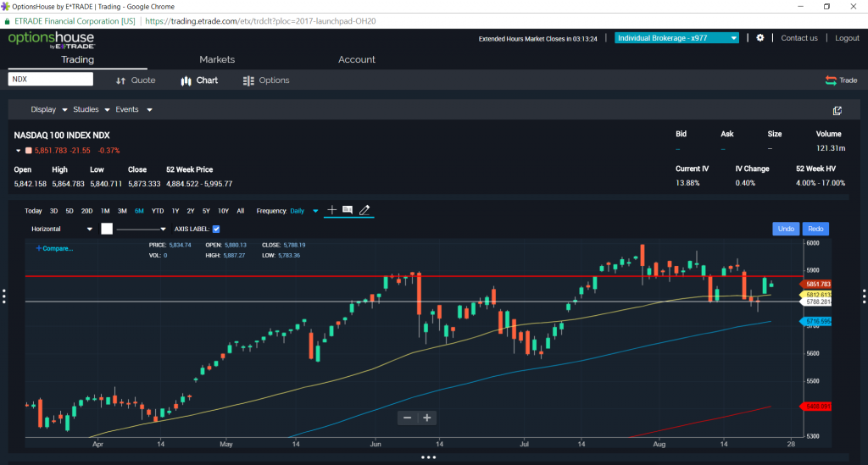This screenshot has height=465, width=868.
Task: Select the 6M time range
Action: point(139,211)
